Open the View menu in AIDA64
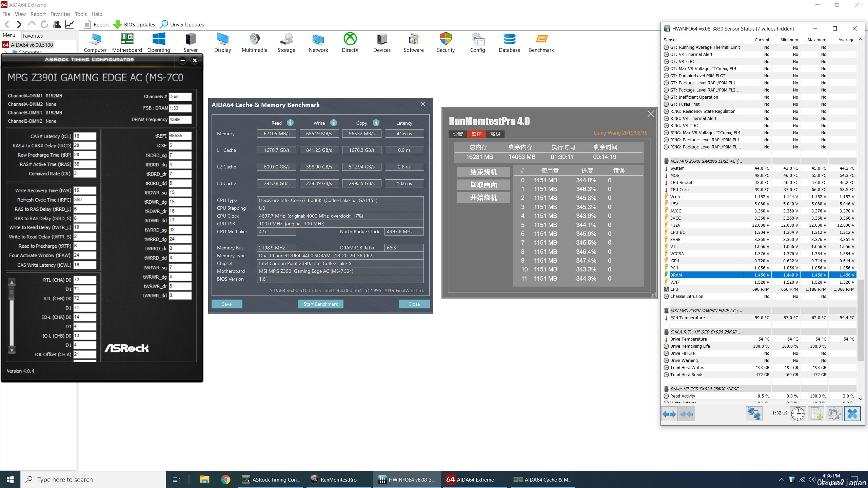868x488 pixels. pos(20,14)
